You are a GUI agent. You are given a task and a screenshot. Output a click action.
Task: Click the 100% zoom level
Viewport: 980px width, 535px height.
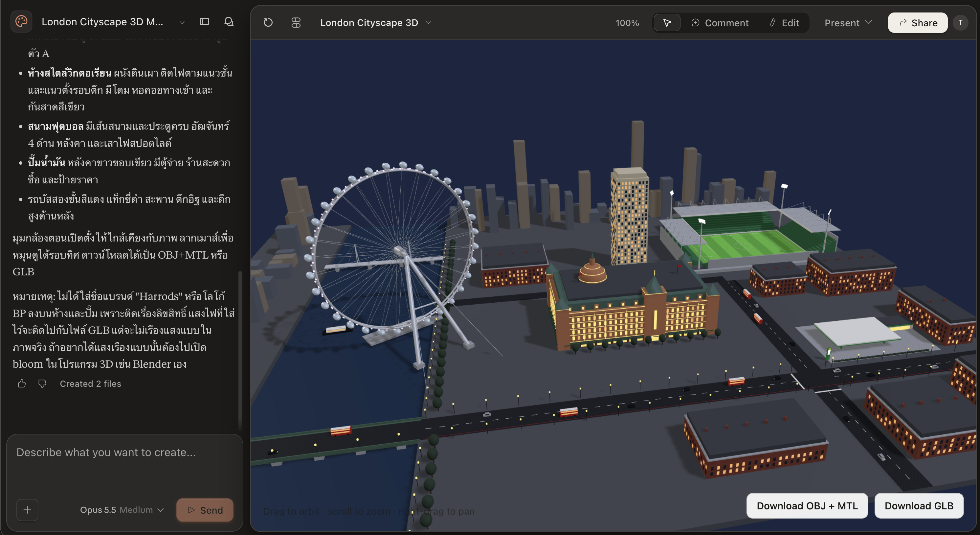pos(627,23)
